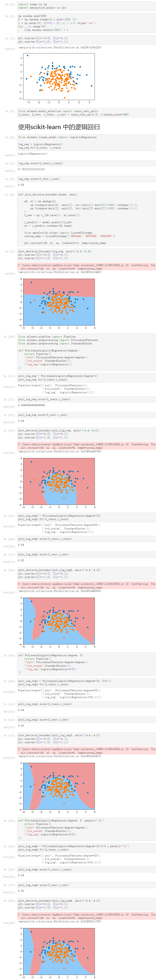156x980 pixels.
Task: Select the In [18] cell plotting poly_log_reg2 boundary
Action: tap(87, 574)
